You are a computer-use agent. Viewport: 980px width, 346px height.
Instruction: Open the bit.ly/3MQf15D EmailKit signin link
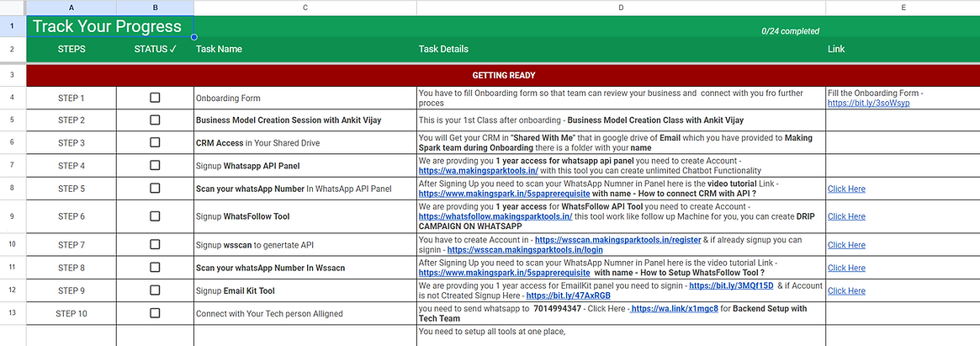pos(731,285)
